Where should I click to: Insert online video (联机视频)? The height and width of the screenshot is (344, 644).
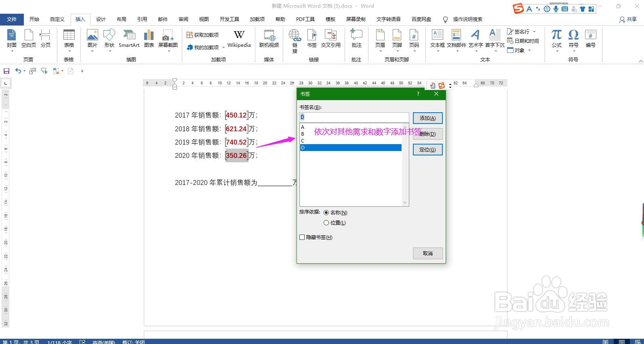269,39
